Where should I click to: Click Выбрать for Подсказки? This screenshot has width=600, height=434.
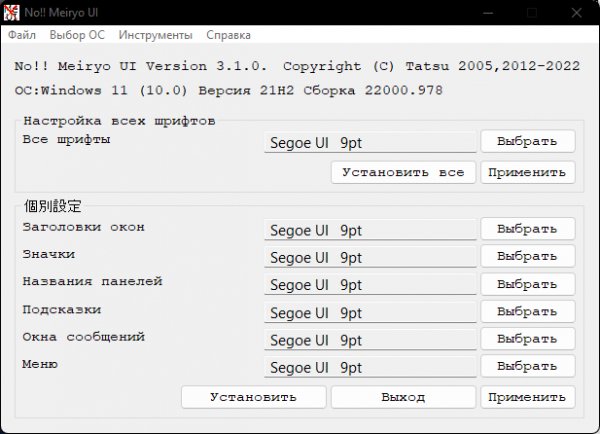528,312
